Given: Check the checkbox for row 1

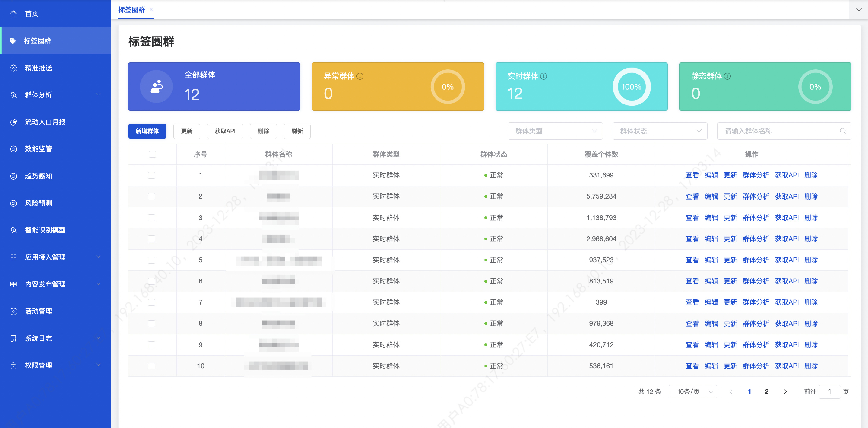Looking at the screenshot, I should pyautogui.click(x=152, y=175).
